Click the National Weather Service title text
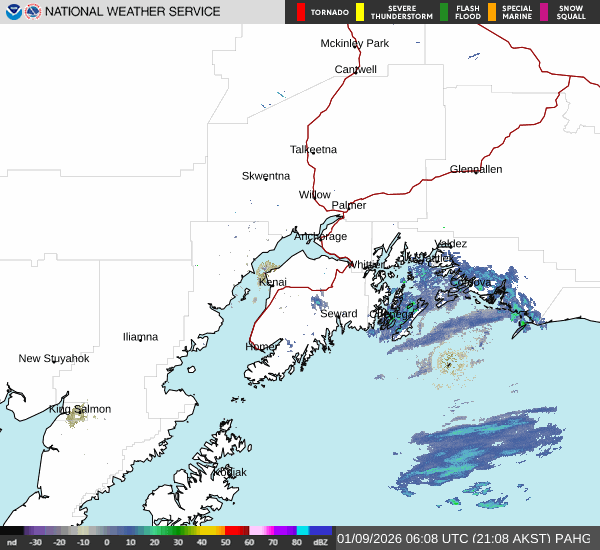The height and width of the screenshot is (550, 600). coord(132,12)
